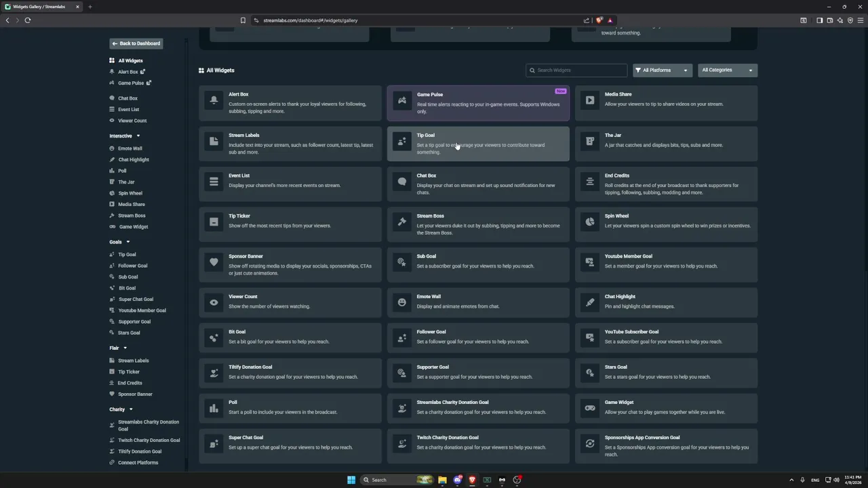Open the All Categories dropdown

tap(728, 70)
